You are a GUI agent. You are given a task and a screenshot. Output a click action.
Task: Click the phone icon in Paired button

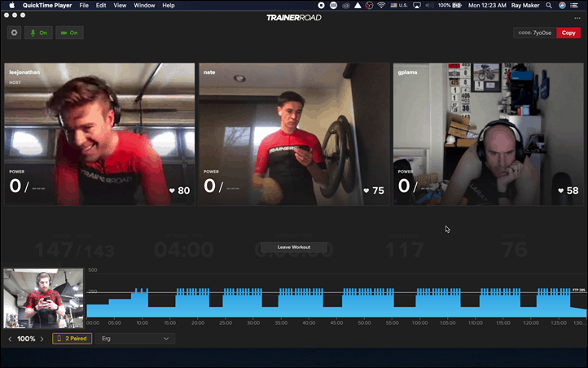pos(59,339)
